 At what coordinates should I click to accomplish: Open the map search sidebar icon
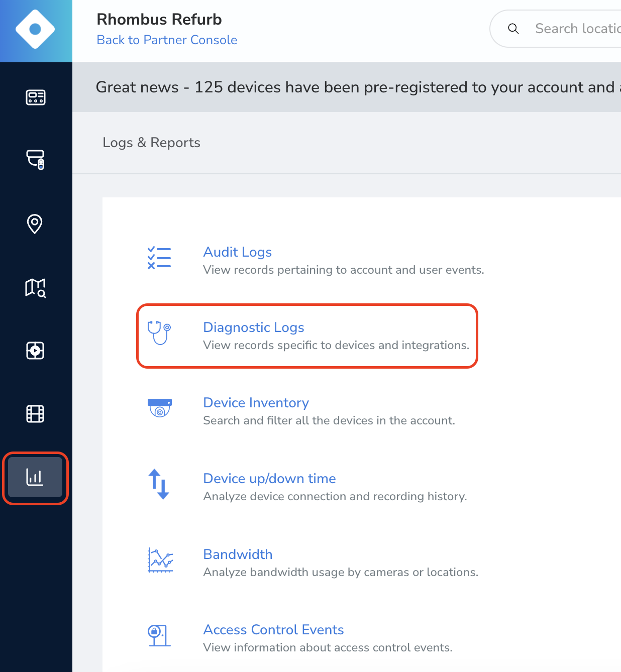(x=35, y=287)
